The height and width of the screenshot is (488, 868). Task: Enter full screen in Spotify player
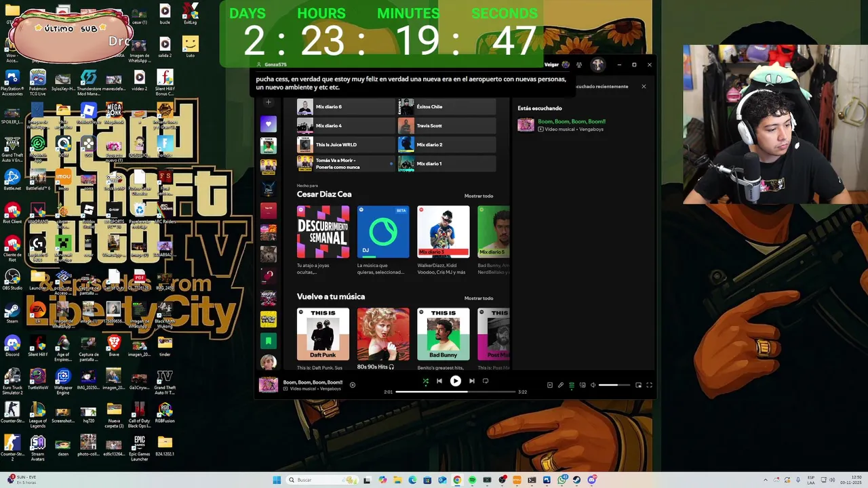(649, 385)
